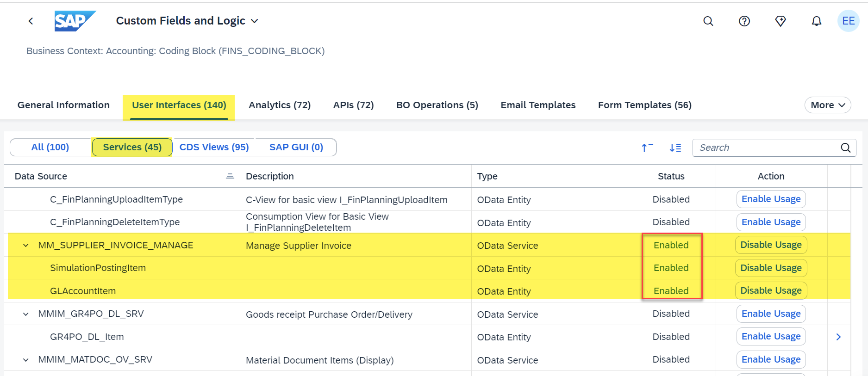The width and height of the screenshot is (868, 376).
Task: Disable Usage for MM_SUPPLIER_INVOICE_MANAGE
Action: (x=771, y=245)
